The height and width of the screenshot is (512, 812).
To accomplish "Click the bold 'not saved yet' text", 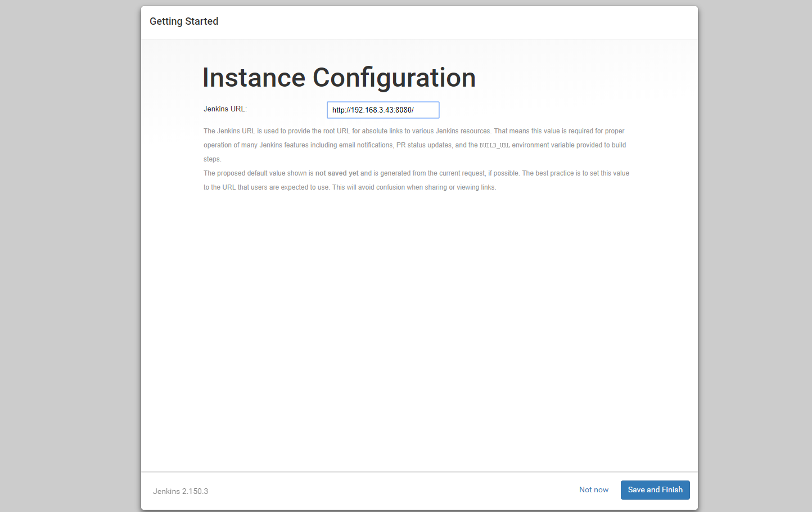I will pos(337,173).
